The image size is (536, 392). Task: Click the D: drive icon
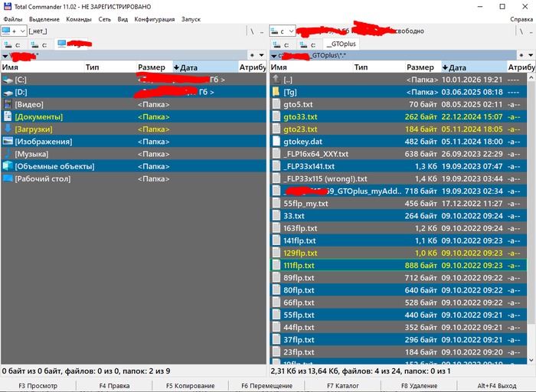pos(8,93)
